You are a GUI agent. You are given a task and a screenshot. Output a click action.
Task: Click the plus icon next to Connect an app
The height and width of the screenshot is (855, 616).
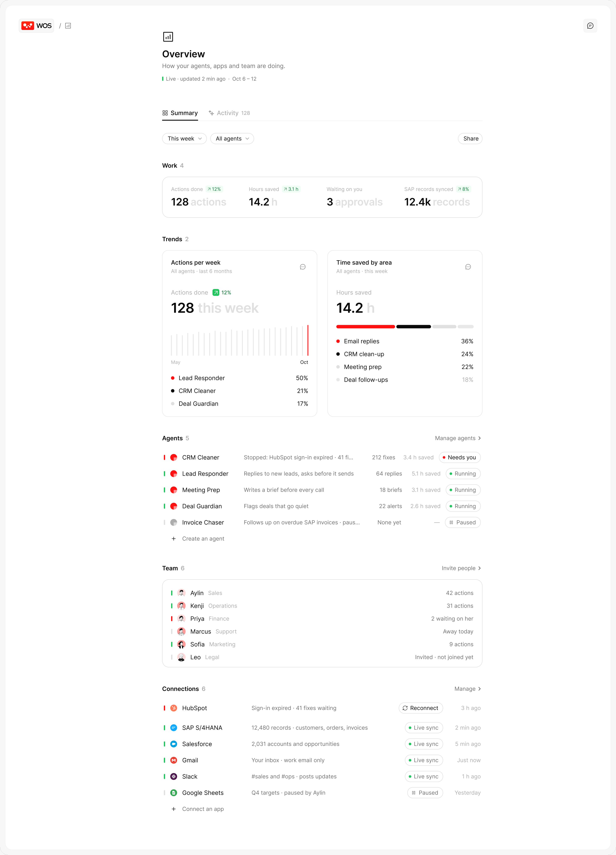pyautogui.click(x=174, y=809)
